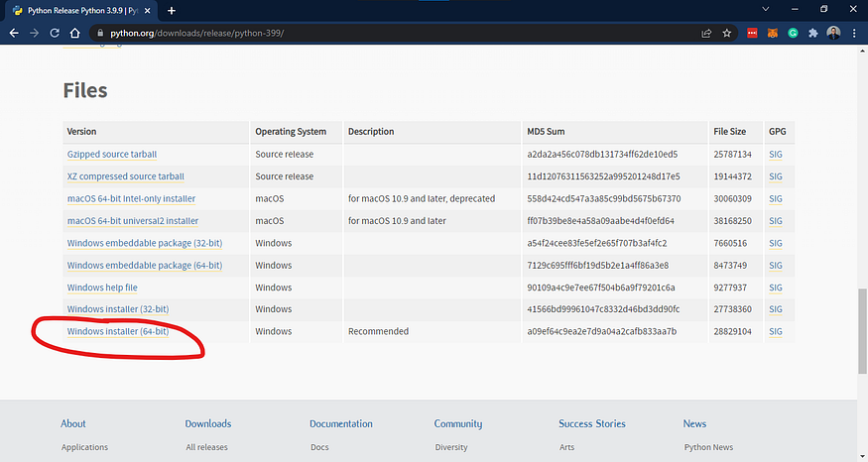Open SIG for macOS universal2 installer
868x462 pixels.
coord(776,221)
